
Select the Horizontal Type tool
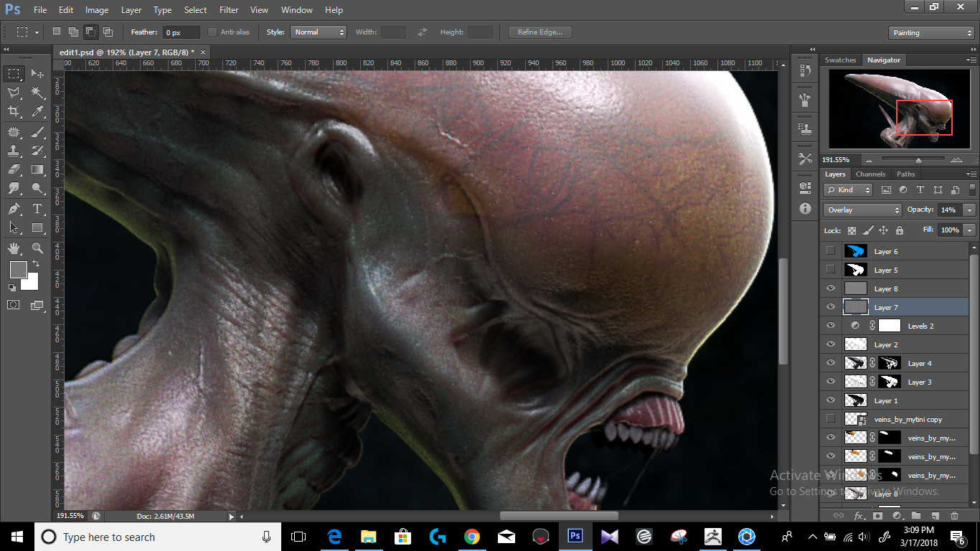point(37,209)
